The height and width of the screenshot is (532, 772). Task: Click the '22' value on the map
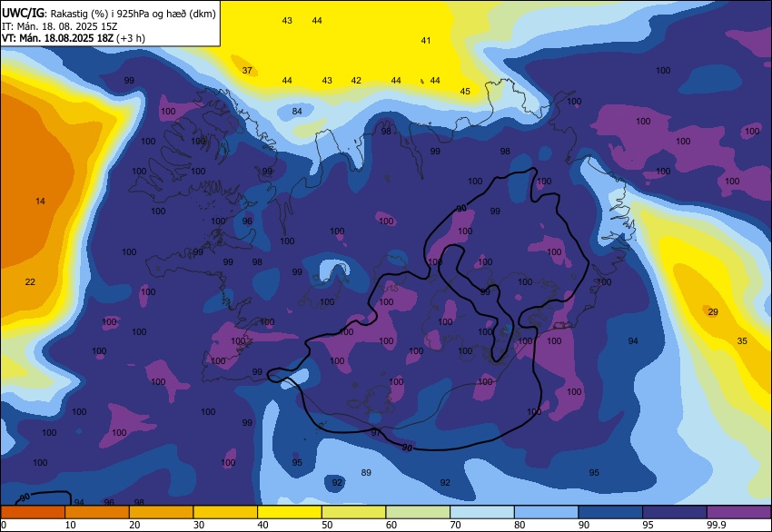point(30,281)
